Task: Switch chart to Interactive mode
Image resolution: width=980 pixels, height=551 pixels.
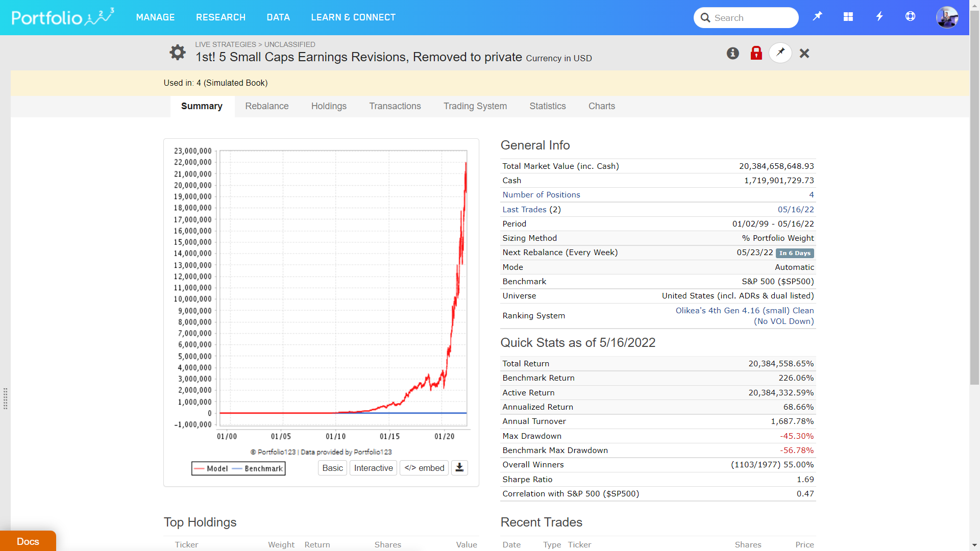Action: [x=373, y=468]
